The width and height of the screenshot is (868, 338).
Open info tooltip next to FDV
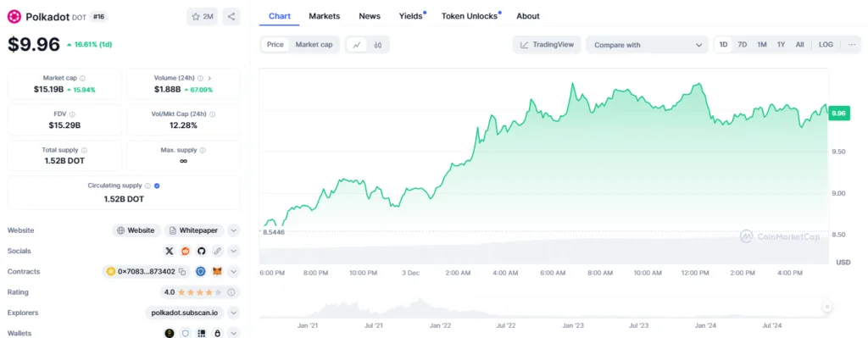tap(72, 114)
